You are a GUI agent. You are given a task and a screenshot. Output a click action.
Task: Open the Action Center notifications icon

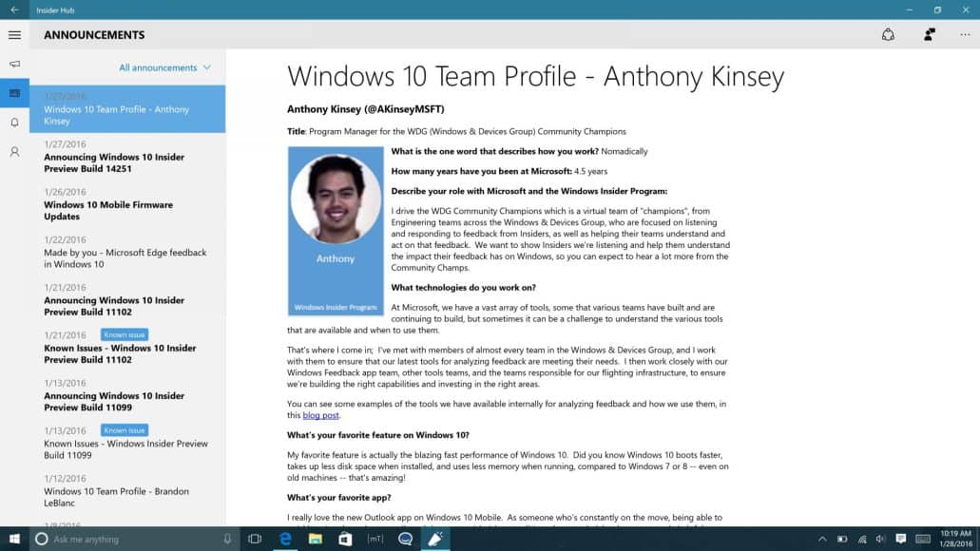click(900, 540)
